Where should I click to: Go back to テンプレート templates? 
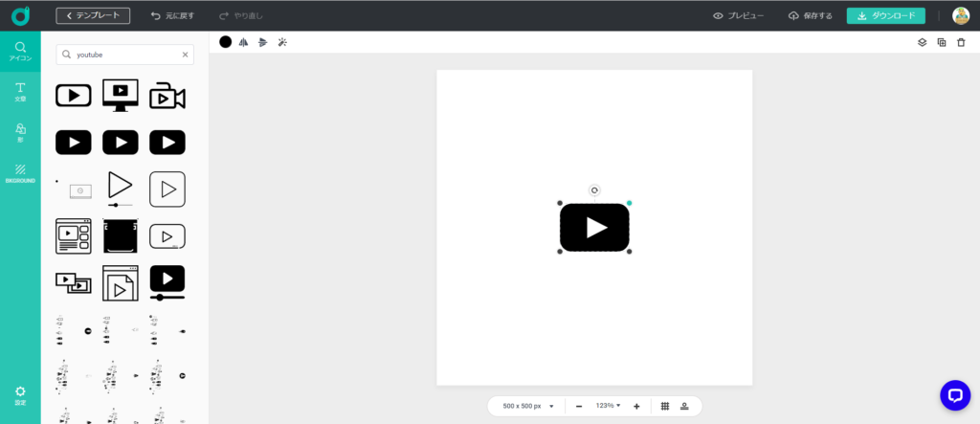pos(93,15)
